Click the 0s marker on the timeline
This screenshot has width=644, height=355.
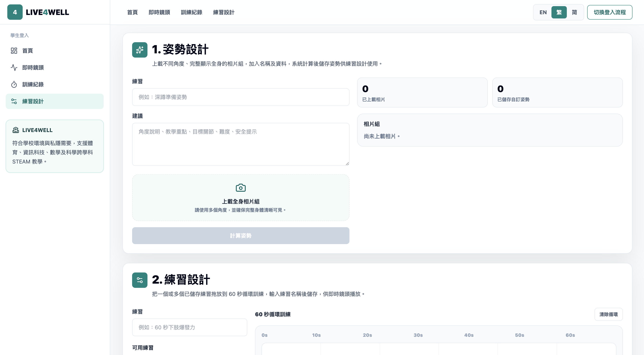265,335
